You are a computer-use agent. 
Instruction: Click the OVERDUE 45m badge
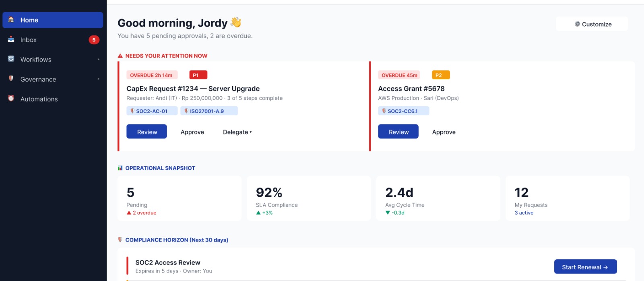click(x=399, y=75)
